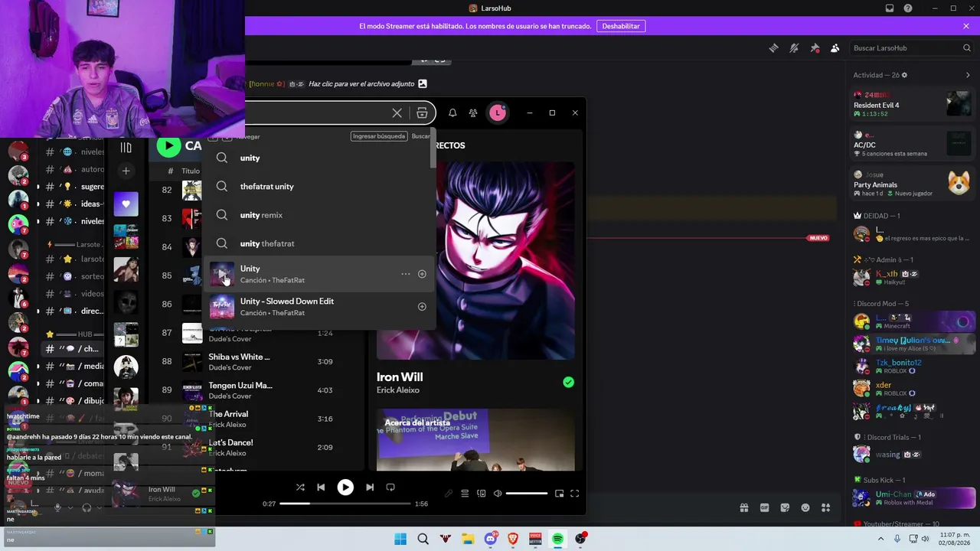Viewport: 980px width, 551px height.
Task: Show pinned messages in Discord
Action: coord(815,48)
